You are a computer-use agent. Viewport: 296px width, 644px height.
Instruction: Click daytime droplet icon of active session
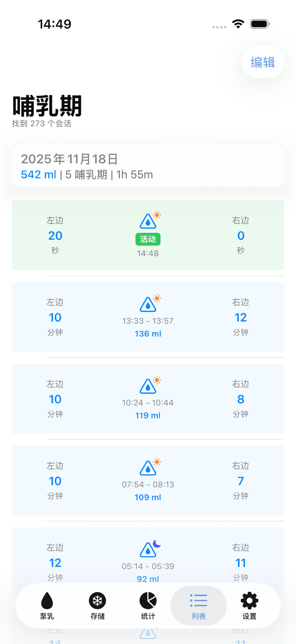point(148,221)
